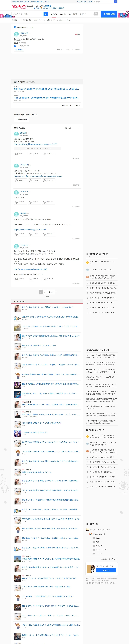Open related question 元ホロライブ「湊あくあ」の転生先

tap(50, 326)
